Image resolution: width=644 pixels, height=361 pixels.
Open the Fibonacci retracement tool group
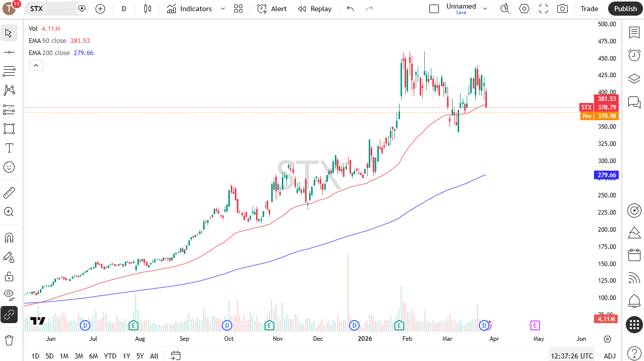coord(9,71)
